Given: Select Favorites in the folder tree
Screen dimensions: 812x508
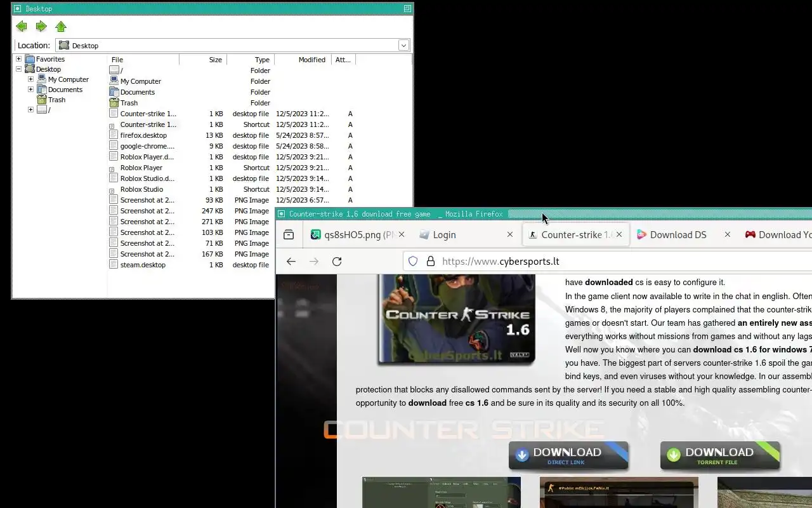Looking at the screenshot, I should pos(50,59).
